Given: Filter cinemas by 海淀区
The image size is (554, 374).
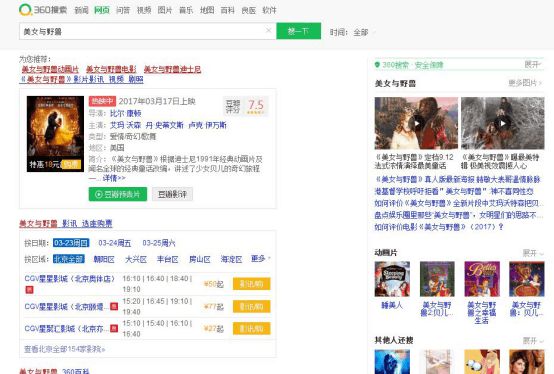Looking at the screenshot, I should [x=231, y=259].
